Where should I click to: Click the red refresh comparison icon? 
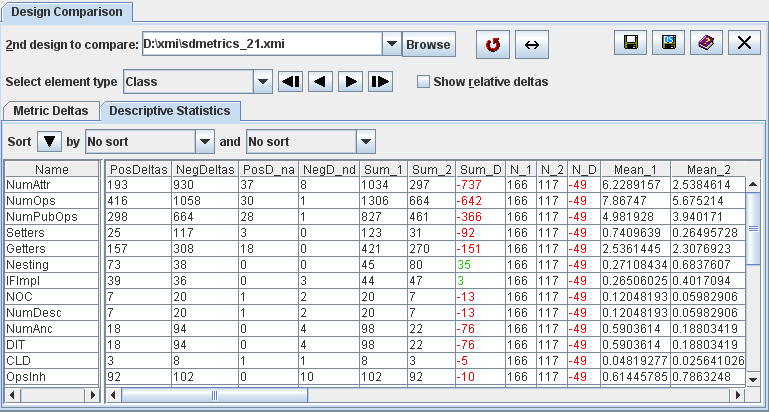(x=493, y=45)
